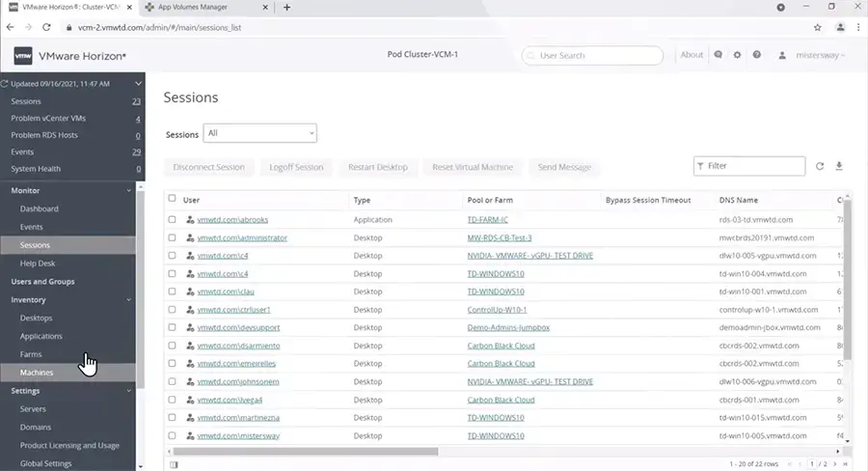Check the johnsonem session row
The width and height of the screenshot is (868, 471).
[173, 382]
